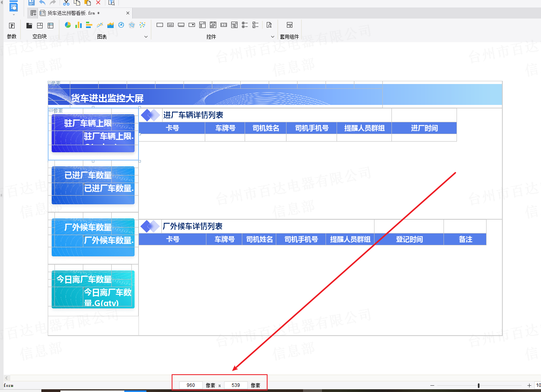
Task: Click 司机姓名 header in 进厂车辆详情列表 table
Action: [x=266, y=128]
